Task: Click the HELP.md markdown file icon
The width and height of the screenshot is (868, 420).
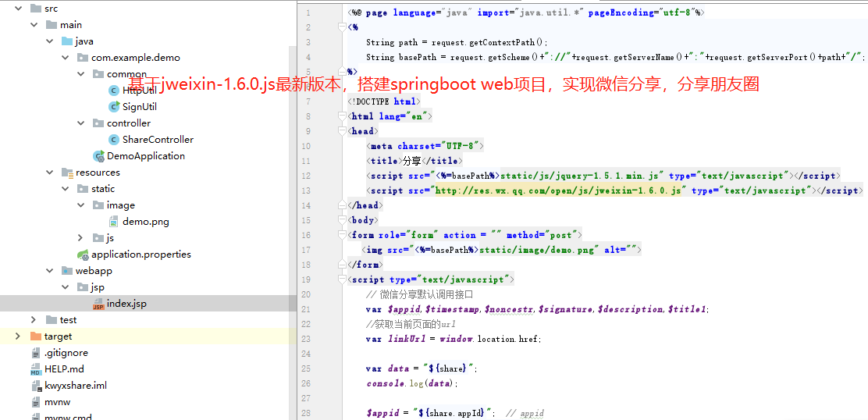Action: point(37,369)
